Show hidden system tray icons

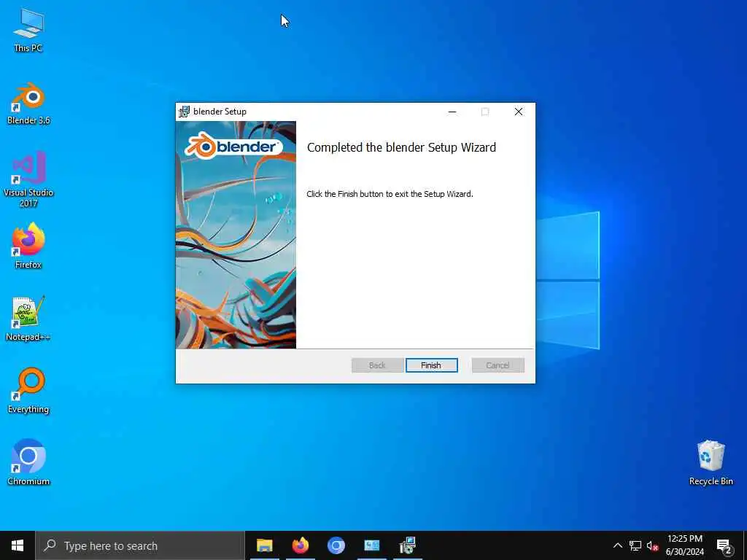coord(617,545)
